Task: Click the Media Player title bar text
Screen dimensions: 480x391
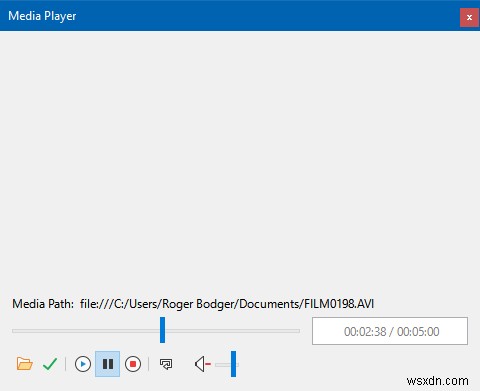Action: [42, 16]
